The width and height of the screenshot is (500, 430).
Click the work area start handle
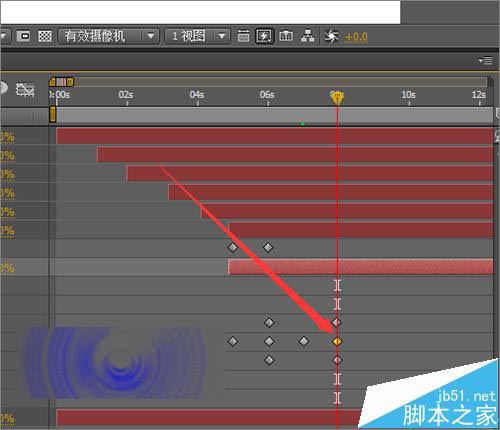(53, 115)
